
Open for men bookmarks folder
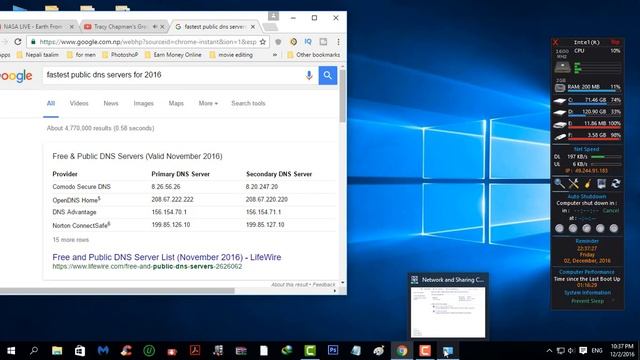coord(81,55)
